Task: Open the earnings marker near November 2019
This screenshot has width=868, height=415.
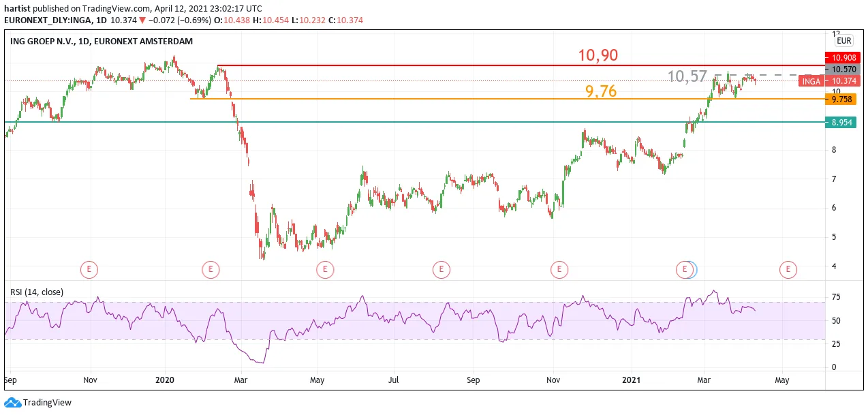Action: click(89, 270)
